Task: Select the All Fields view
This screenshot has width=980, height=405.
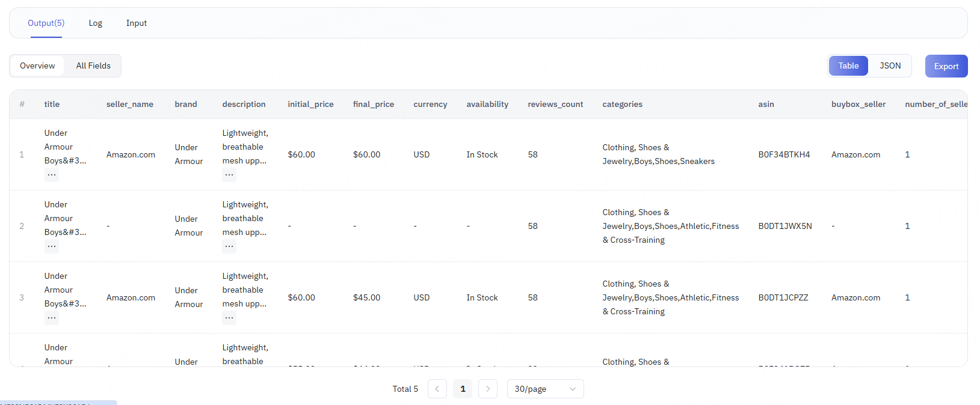Action: [93, 65]
